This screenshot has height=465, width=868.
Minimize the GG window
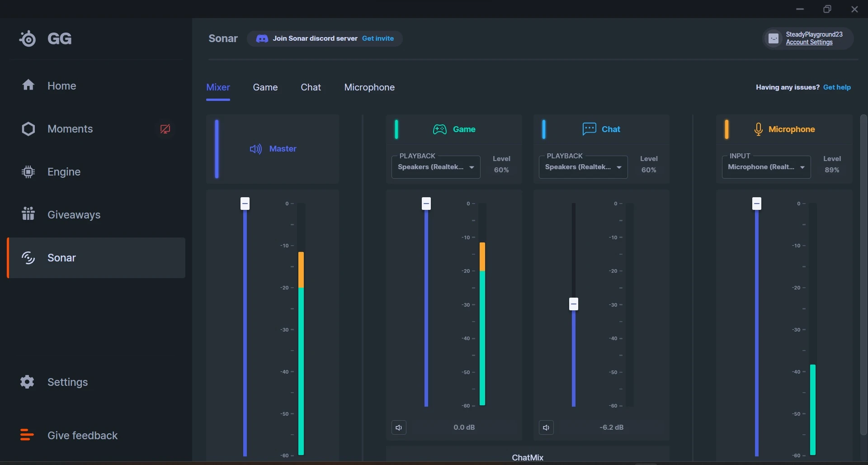[x=800, y=9]
